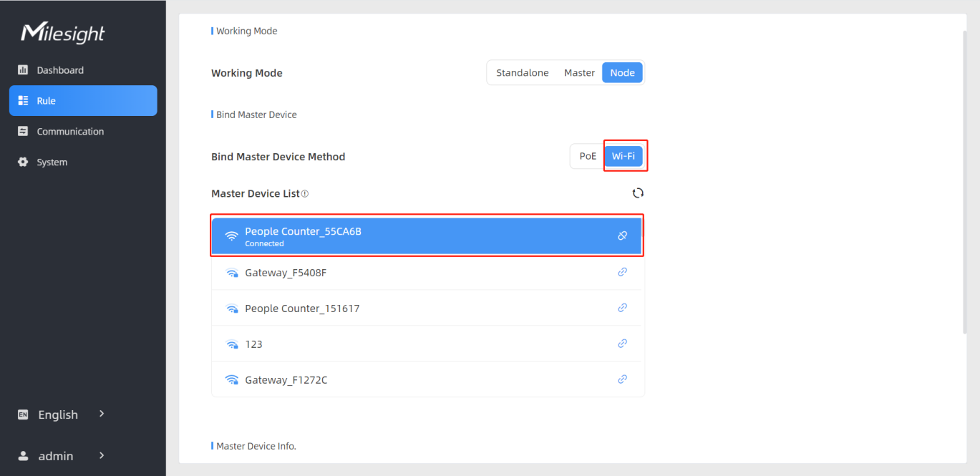980x476 pixels.
Task: Click the link icon for Gateway_F1272C
Action: click(x=622, y=379)
